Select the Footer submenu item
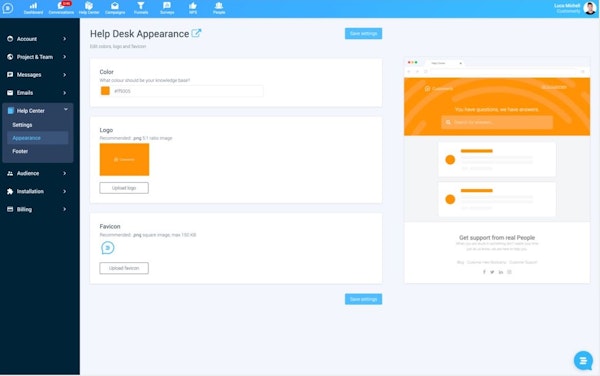The height and width of the screenshot is (376, 600). coord(20,151)
